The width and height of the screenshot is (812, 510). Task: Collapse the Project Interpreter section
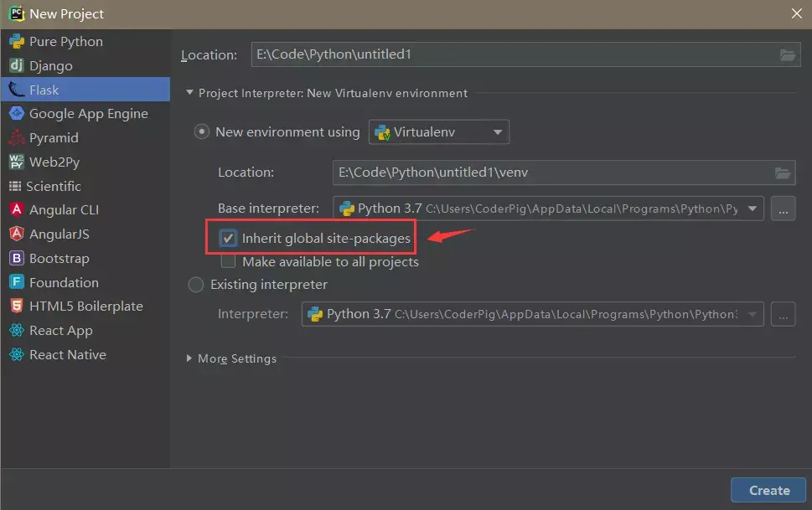pyautogui.click(x=189, y=93)
